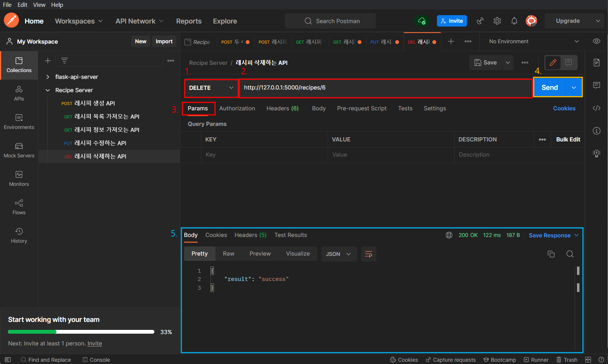Open the API Network dropdown menu

(140, 21)
